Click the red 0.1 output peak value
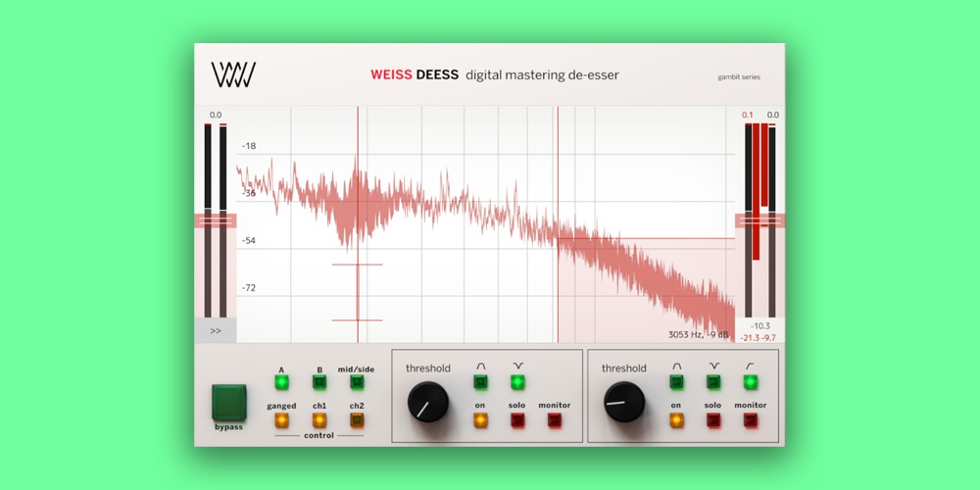980x490 pixels. point(748,115)
